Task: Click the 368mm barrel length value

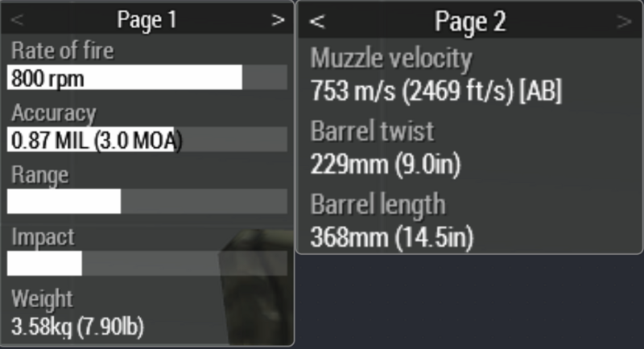Action: (391, 237)
